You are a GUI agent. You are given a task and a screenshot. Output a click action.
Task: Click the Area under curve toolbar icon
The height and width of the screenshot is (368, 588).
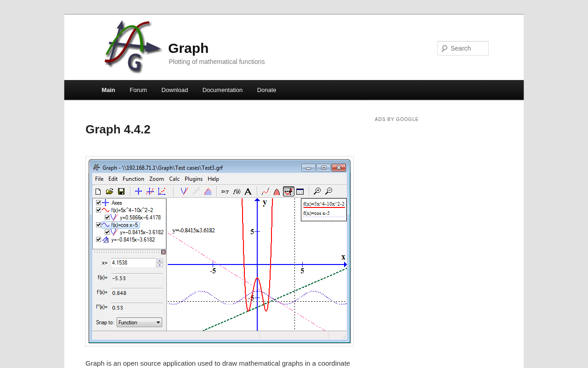(x=277, y=191)
